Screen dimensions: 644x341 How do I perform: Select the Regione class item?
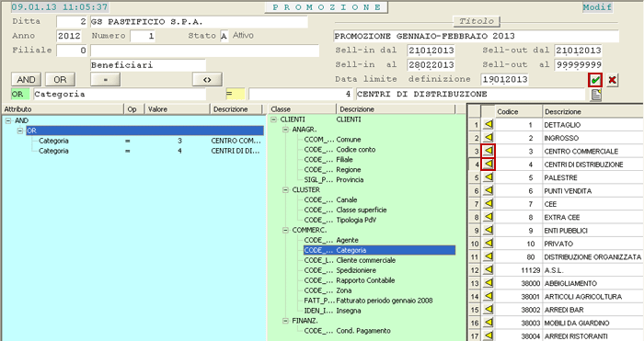pyautogui.click(x=332, y=170)
